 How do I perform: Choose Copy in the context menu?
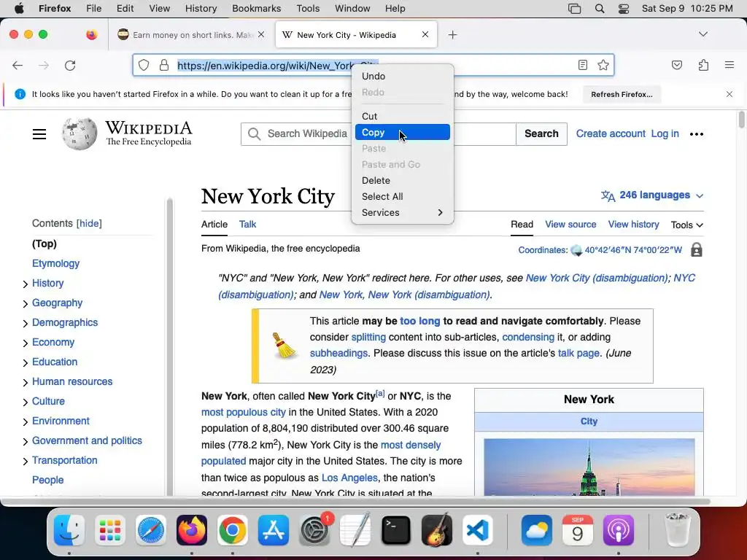pos(403,133)
